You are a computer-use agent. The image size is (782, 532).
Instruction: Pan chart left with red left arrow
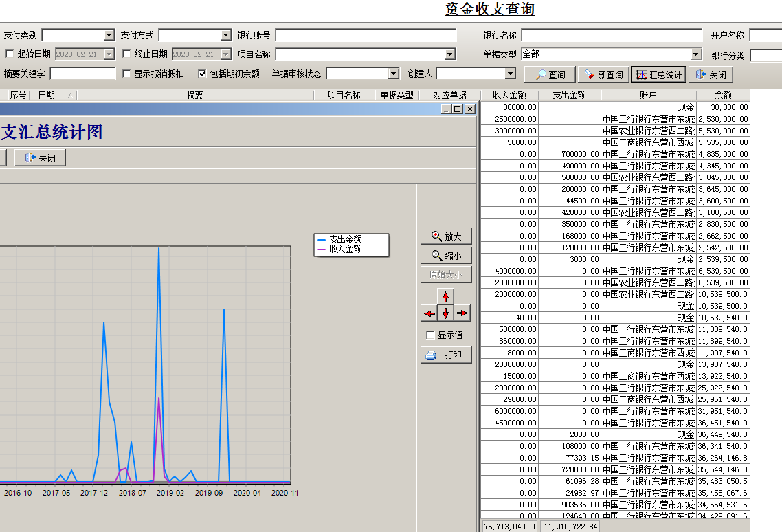pyautogui.click(x=429, y=313)
